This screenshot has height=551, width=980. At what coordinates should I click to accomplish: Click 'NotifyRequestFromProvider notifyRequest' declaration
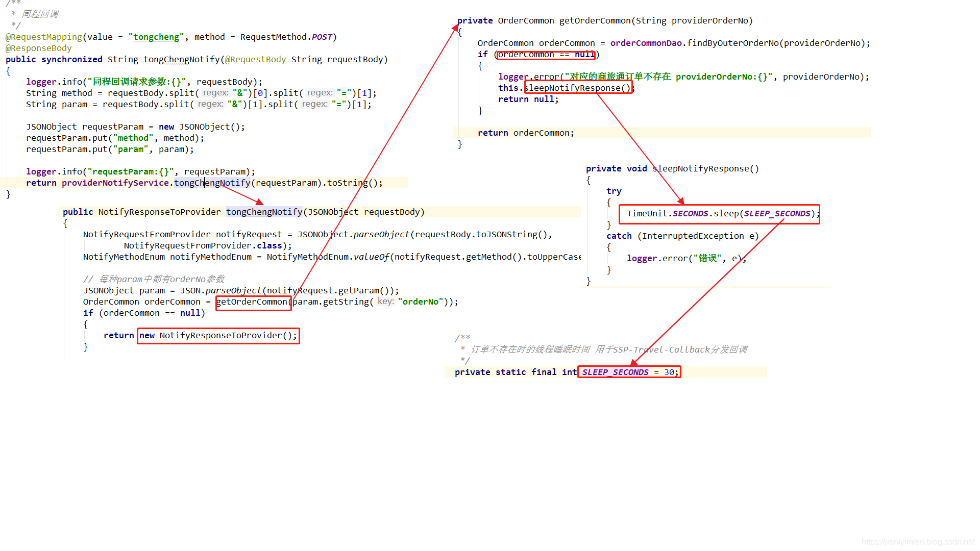click(182, 234)
